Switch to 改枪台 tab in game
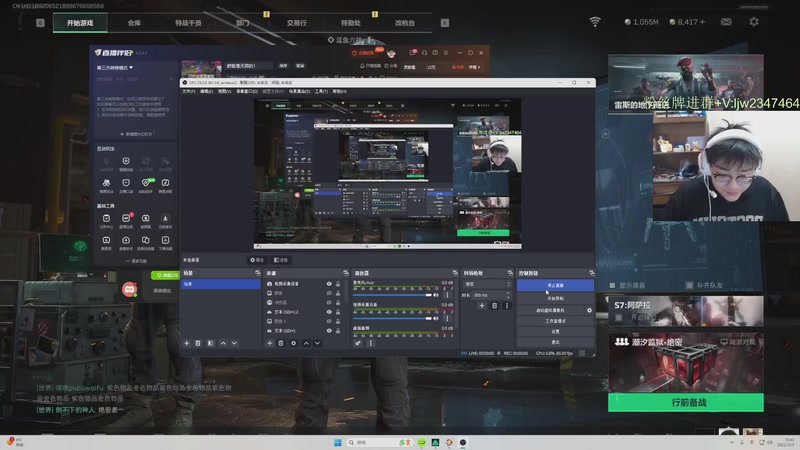Image resolution: width=800 pixels, height=450 pixels. [405, 23]
